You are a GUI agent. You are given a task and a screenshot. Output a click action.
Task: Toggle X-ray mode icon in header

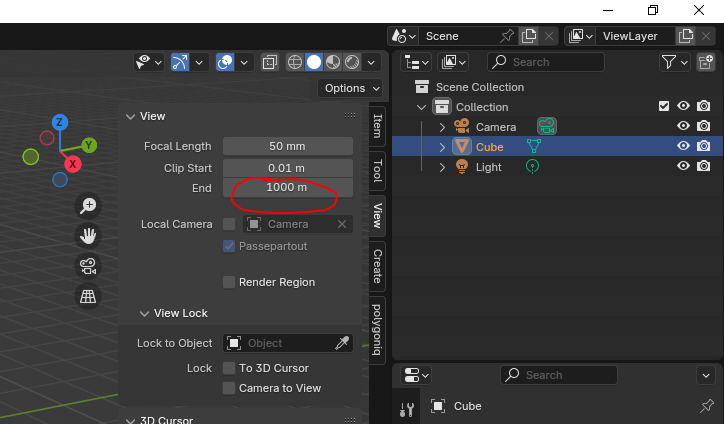[x=270, y=62]
